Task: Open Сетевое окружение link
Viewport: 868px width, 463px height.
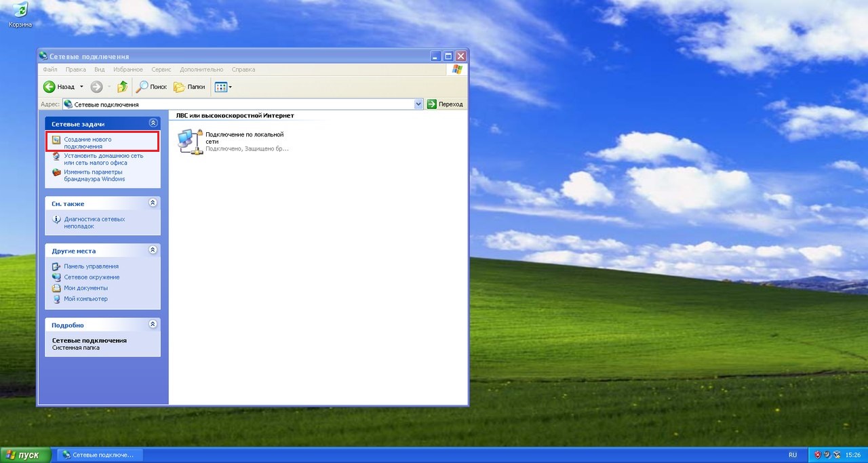Action: (x=92, y=277)
